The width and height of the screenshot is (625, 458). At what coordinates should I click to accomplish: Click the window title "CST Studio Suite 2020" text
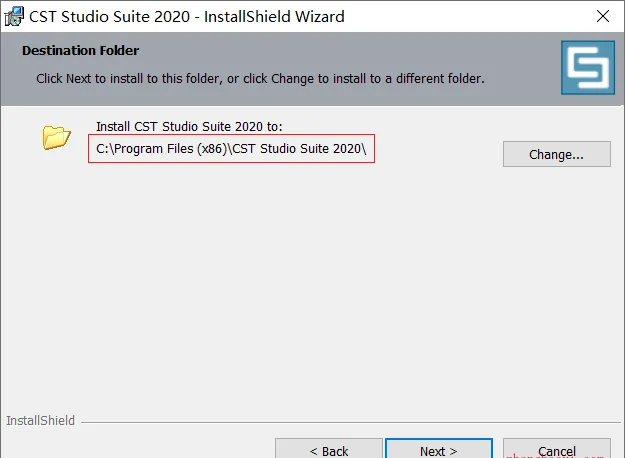click(110, 17)
